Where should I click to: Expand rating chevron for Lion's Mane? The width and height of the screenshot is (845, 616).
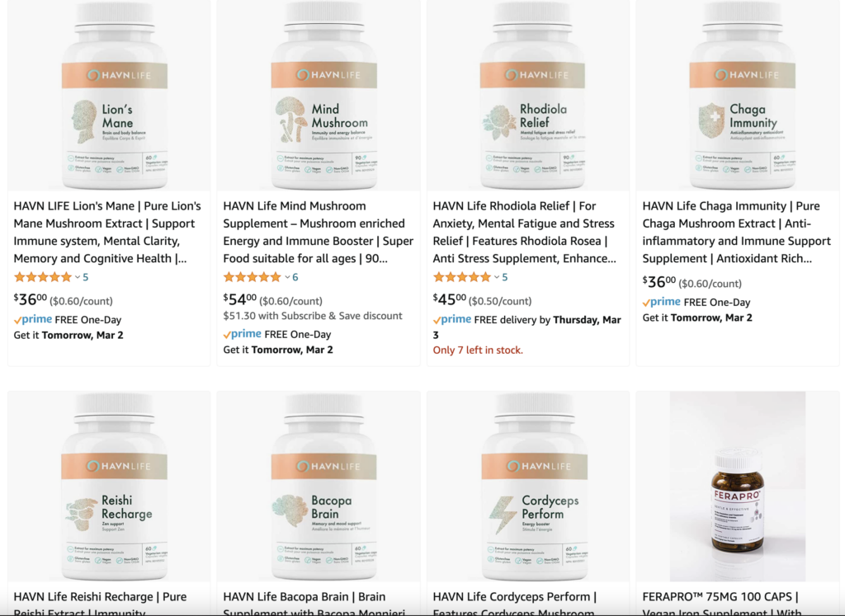point(78,277)
